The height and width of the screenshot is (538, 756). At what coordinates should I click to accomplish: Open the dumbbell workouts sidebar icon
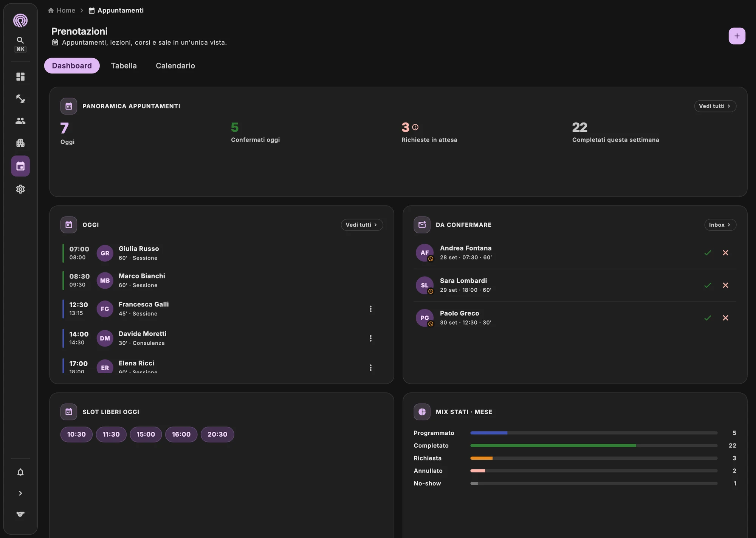pos(20,99)
